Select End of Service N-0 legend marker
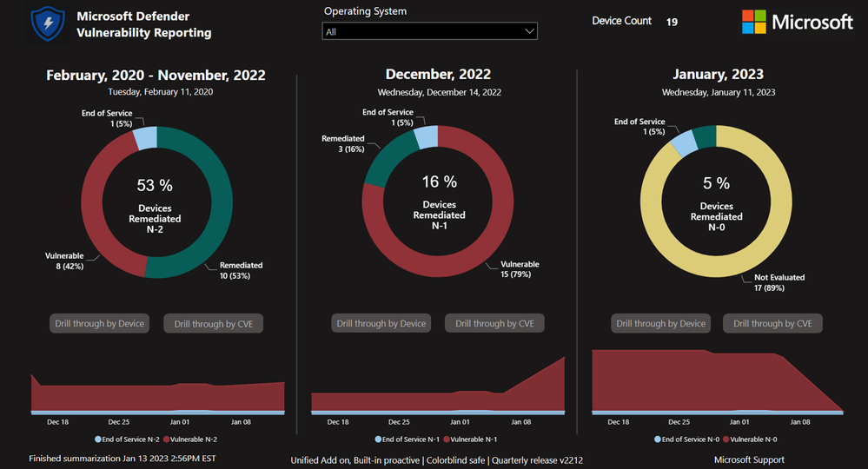 [658, 439]
